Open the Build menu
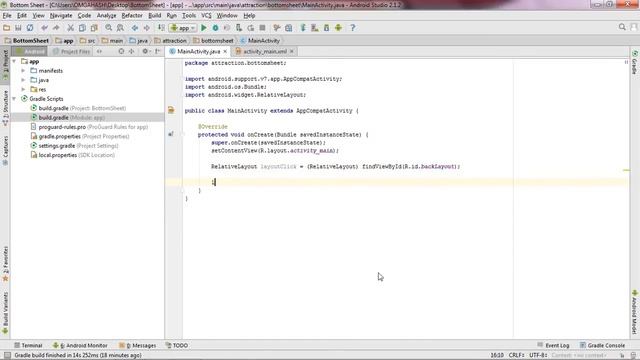 click(154, 16)
